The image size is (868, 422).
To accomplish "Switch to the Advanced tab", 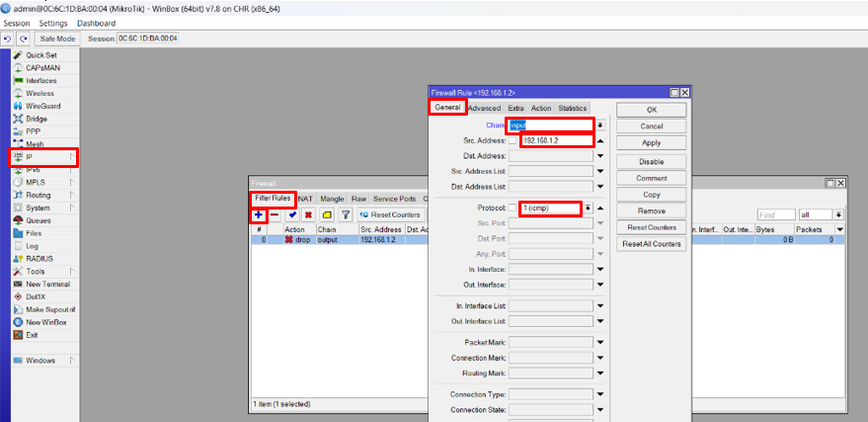I will (x=484, y=108).
